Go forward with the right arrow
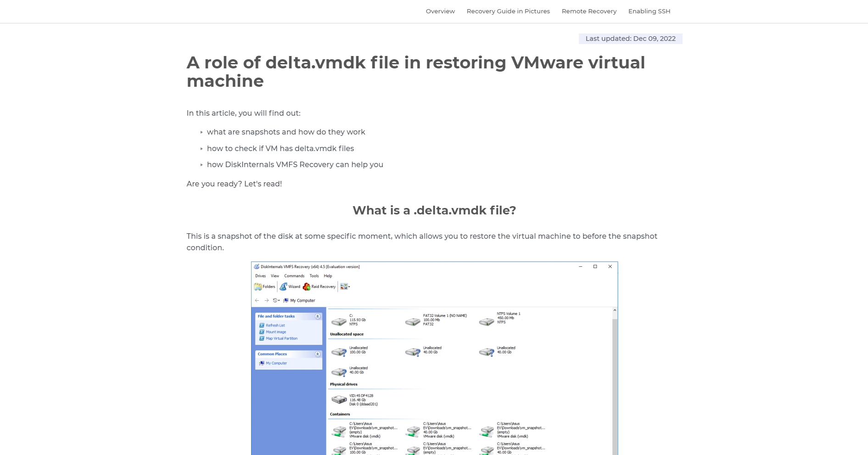 tap(267, 300)
